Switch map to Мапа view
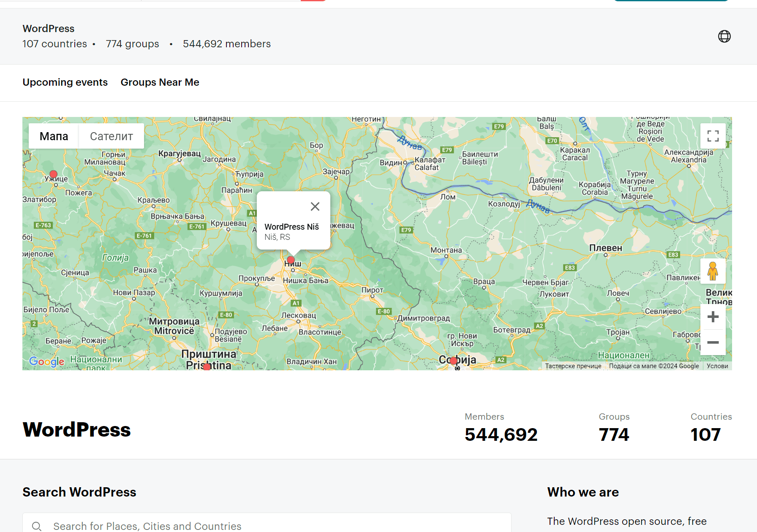The image size is (757, 532). point(54,136)
